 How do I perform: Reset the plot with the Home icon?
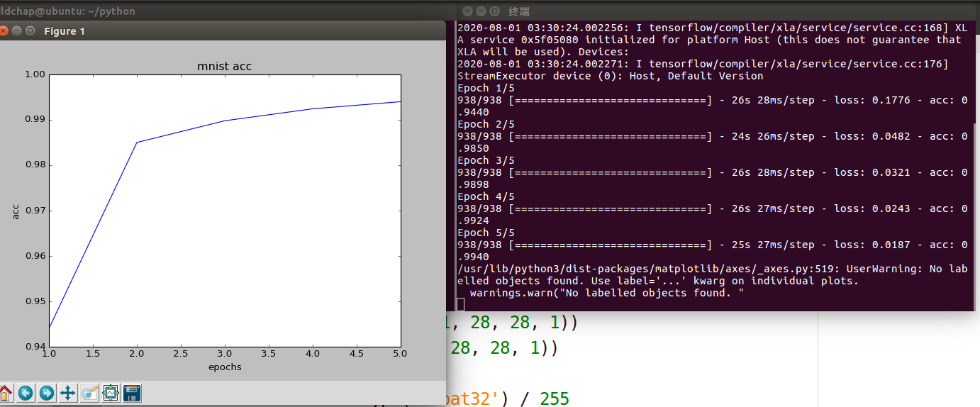pyautogui.click(x=5, y=393)
